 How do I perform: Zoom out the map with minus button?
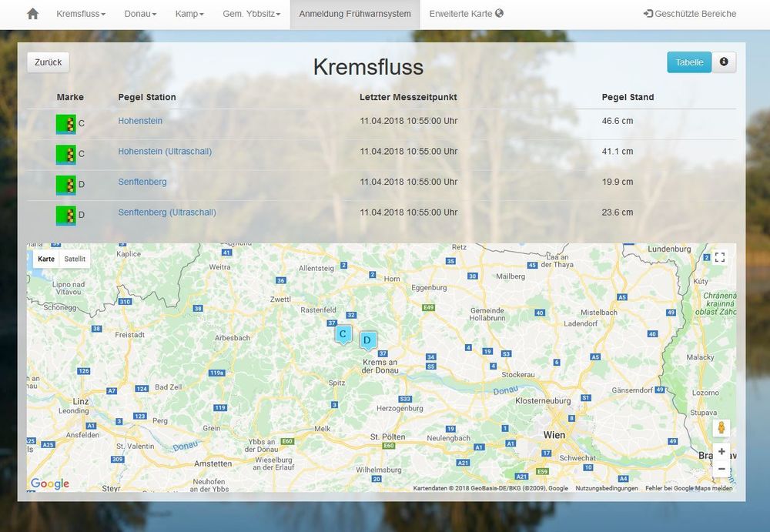pos(721,469)
